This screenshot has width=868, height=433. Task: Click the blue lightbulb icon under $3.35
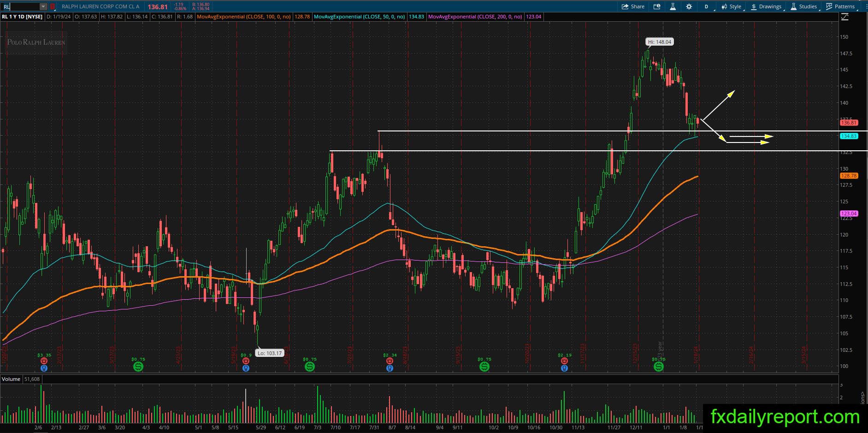coord(44,368)
